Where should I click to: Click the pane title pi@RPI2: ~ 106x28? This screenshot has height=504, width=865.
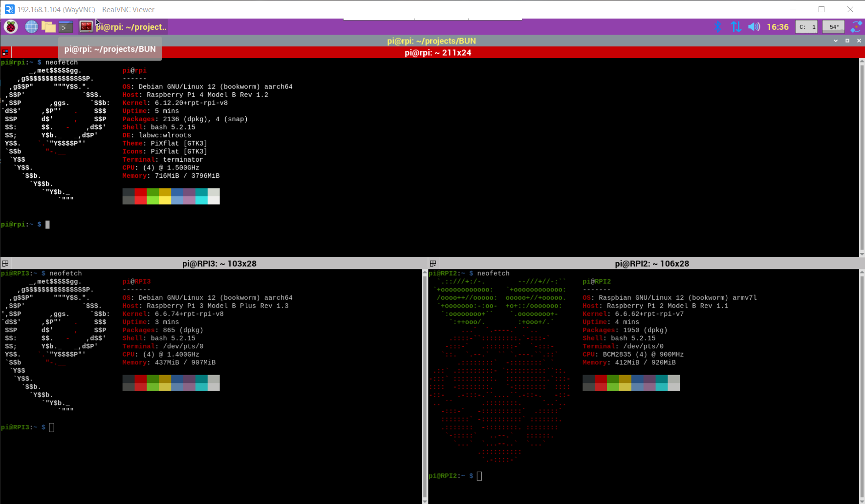(x=652, y=264)
